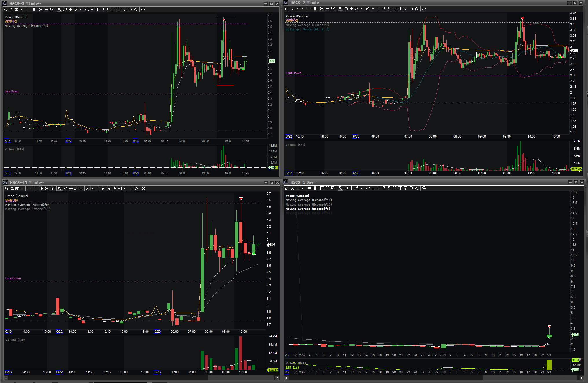
Task: Select the hand pan tool in 2 Minute chart
Action: 346,9
